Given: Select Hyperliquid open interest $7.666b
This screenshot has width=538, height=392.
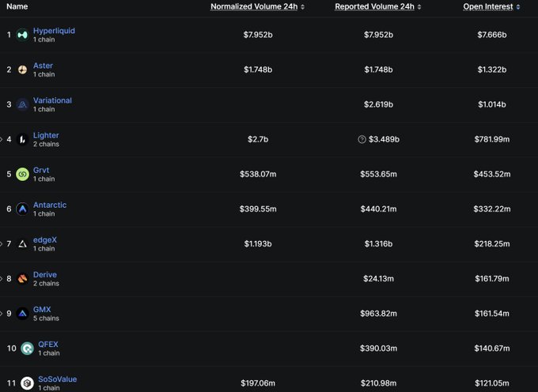Looking at the screenshot, I should pyautogui.click(x=491, y=35).
